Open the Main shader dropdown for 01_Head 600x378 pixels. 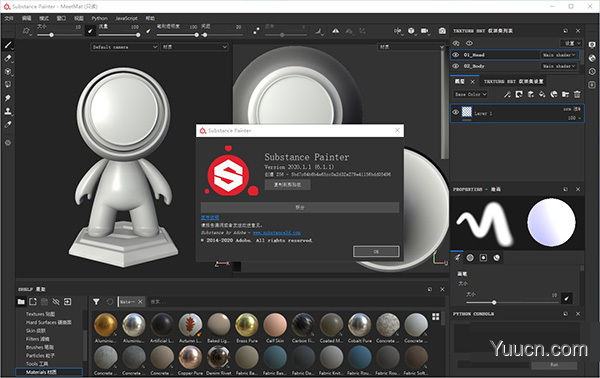(559, 55)
